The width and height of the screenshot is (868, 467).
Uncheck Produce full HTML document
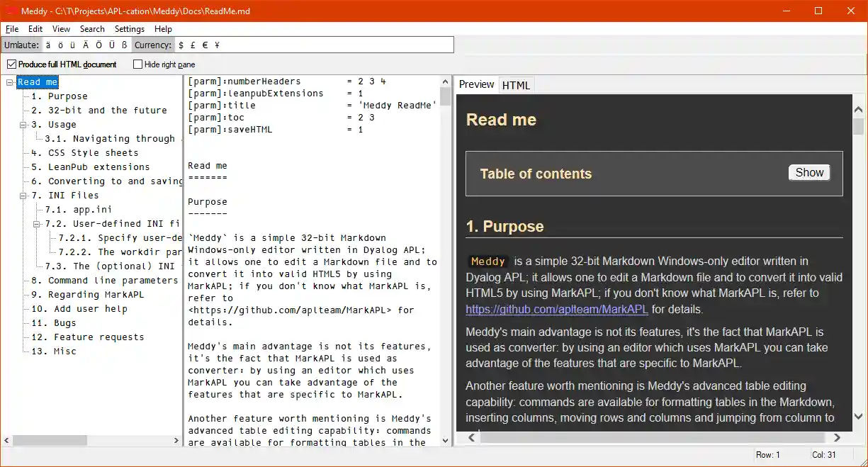click(11, 64)
